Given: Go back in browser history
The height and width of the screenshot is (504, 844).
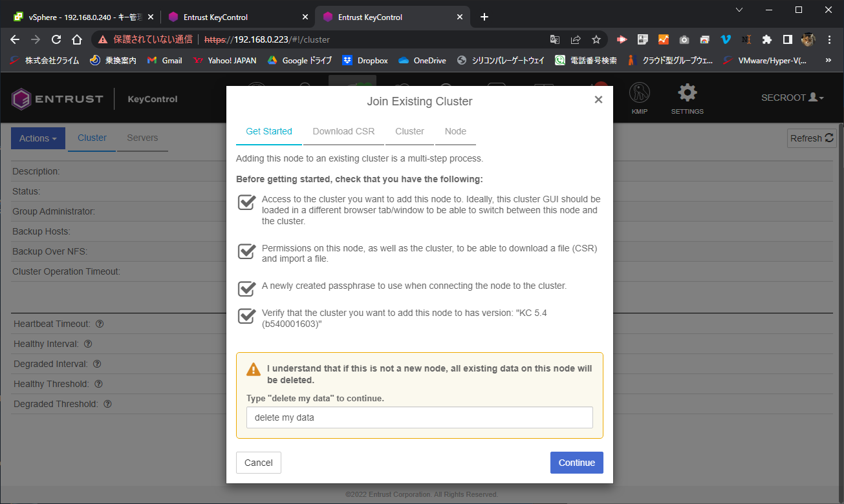Looking at the screenshot, I should tap(15, 39).
